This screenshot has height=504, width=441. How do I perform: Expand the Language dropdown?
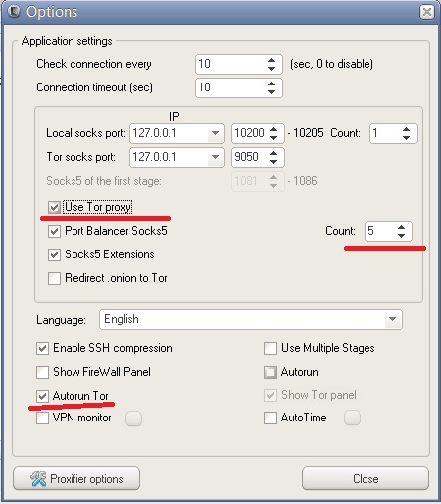pyautogui.click(x=392, y=319)
